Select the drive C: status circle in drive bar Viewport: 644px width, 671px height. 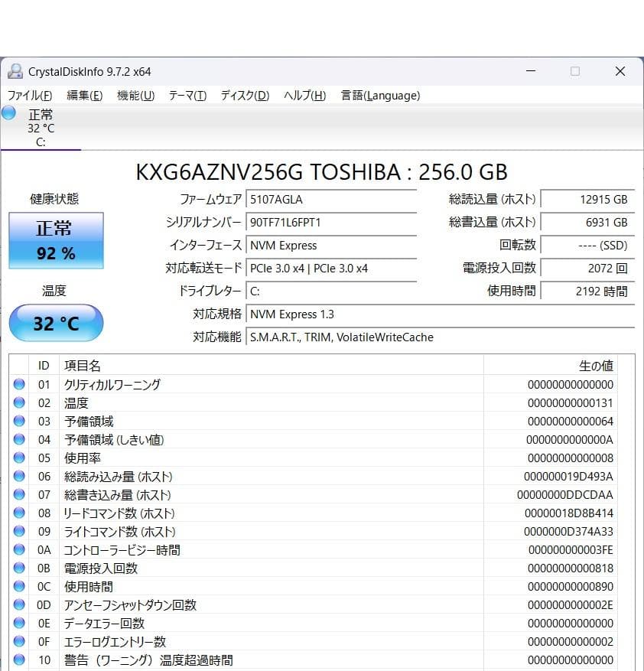click(8, 113)
